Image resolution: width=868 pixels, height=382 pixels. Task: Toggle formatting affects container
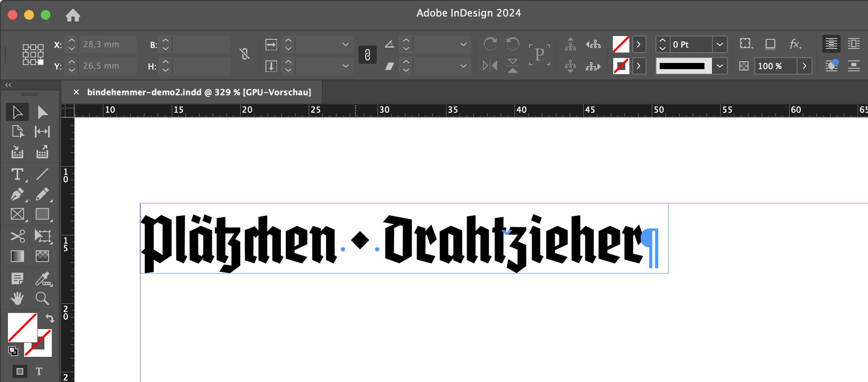tap(20, 371)
